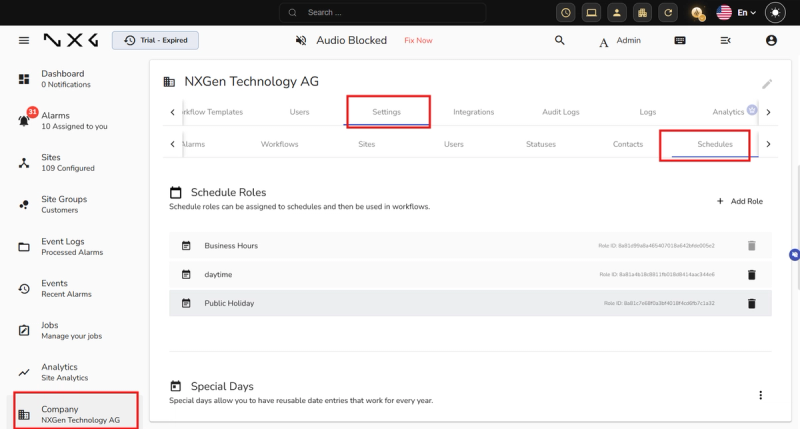
Task: Click the muted Audio Blocked speaker icon
Action: tap(301, 40)
